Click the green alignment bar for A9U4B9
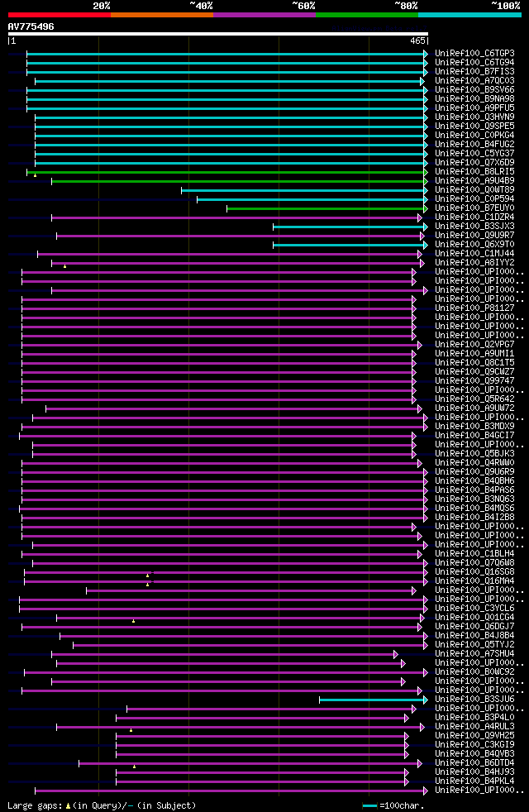The width and height of the screenshot is (529, 812). (x=240, y=181)
